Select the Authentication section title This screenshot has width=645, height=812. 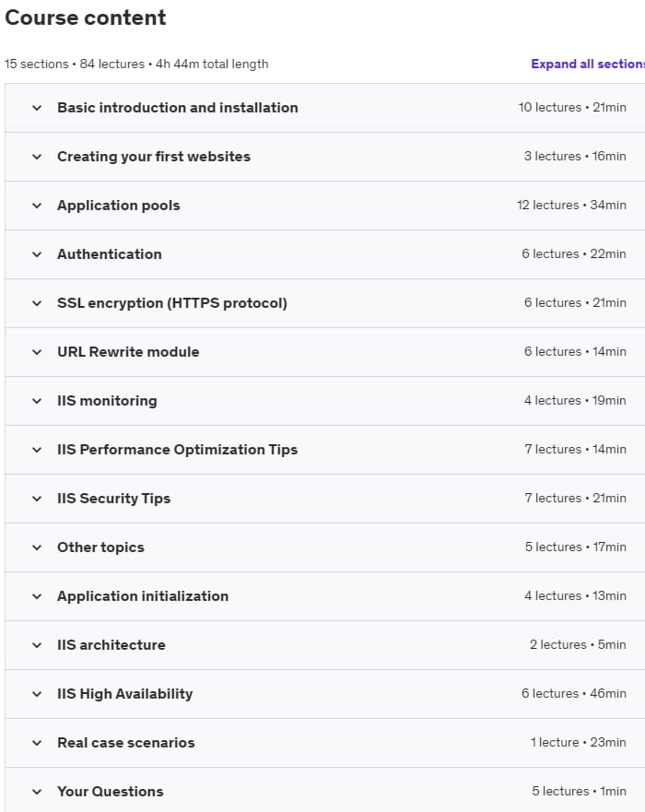click(x=110, y=253)
